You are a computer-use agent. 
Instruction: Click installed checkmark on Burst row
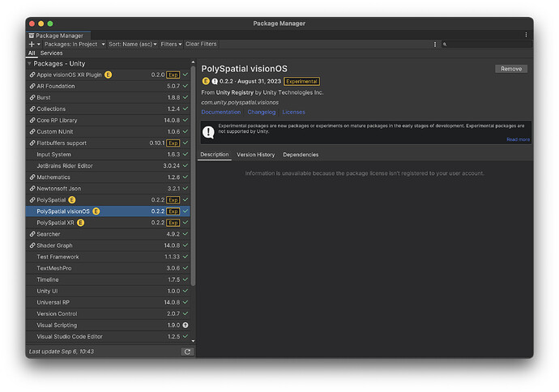186,97
